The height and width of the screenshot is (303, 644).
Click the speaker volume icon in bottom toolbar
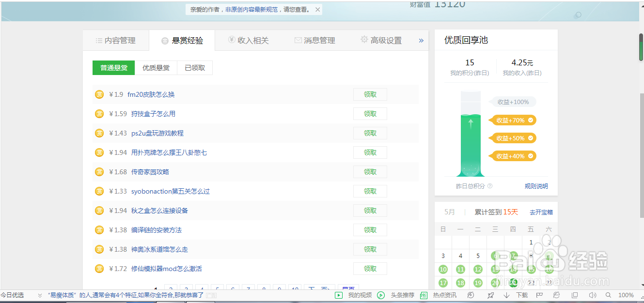pos(592,295)
